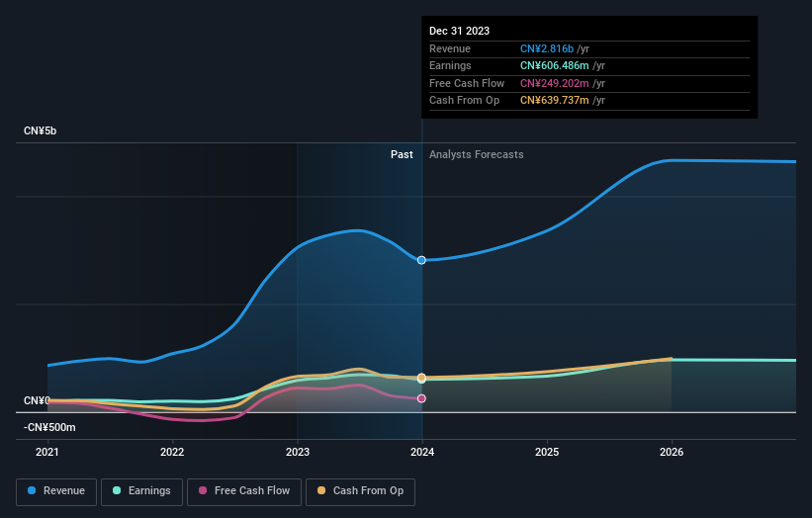Click the Dec 31 2023 tooltip date
The width and height of the screenshot is (812, 518).
459,31
